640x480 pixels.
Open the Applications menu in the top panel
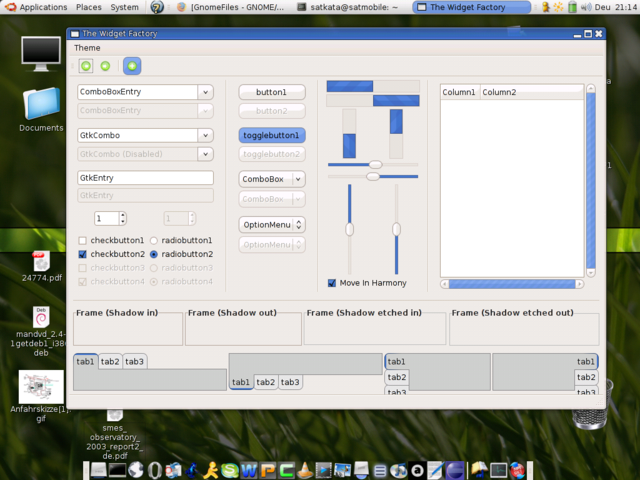(x=36, y=7)
